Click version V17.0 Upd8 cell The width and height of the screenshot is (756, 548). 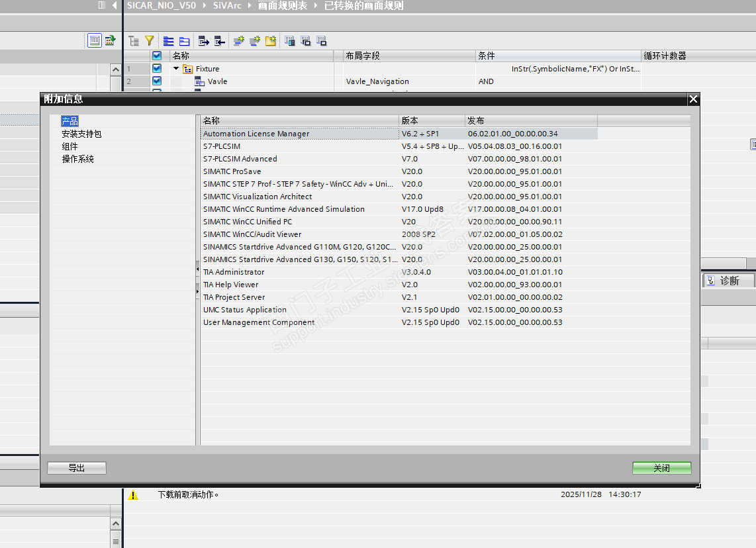pos(432,208)
